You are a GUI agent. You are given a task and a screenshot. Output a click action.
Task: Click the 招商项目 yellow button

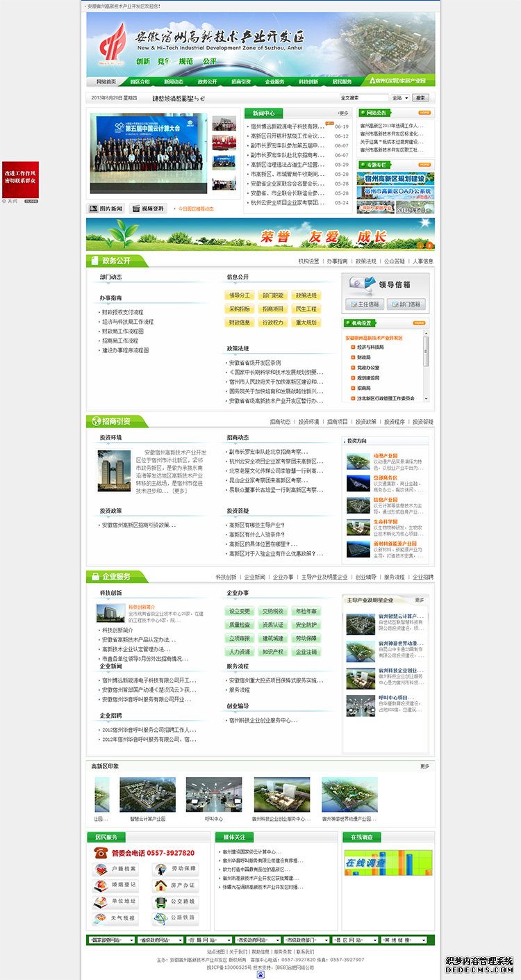[x=273, y=309]
